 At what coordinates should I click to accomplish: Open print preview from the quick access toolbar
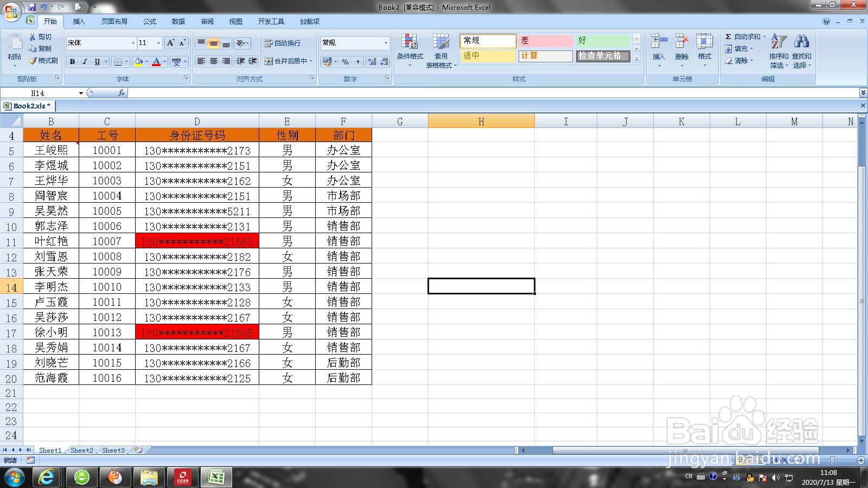[79, 7]
